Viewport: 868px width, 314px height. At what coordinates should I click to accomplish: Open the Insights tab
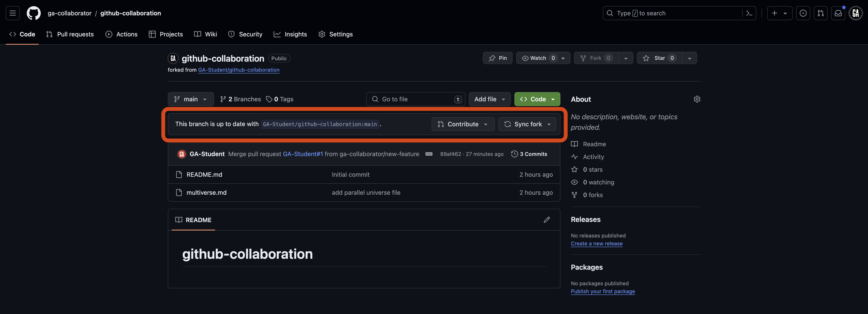point(290,34)
